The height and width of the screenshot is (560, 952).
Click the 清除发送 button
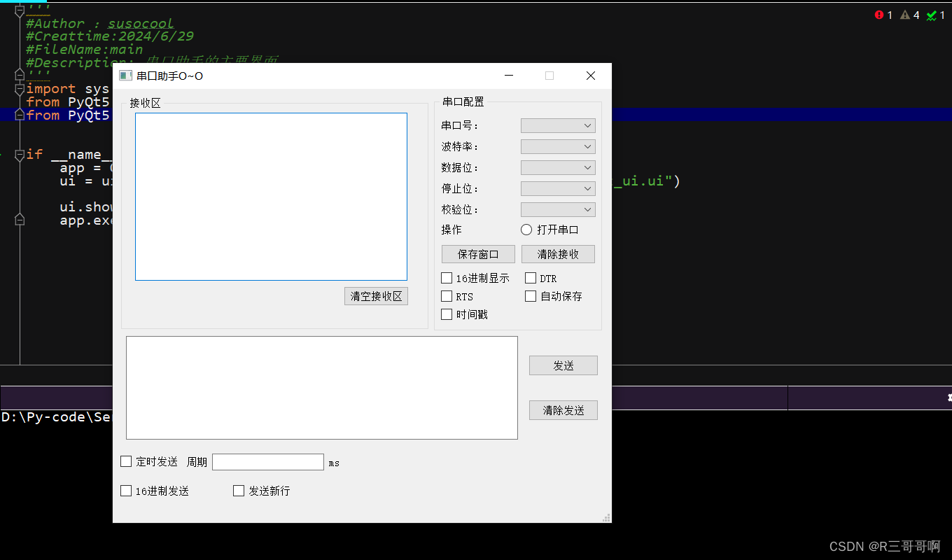563,410
